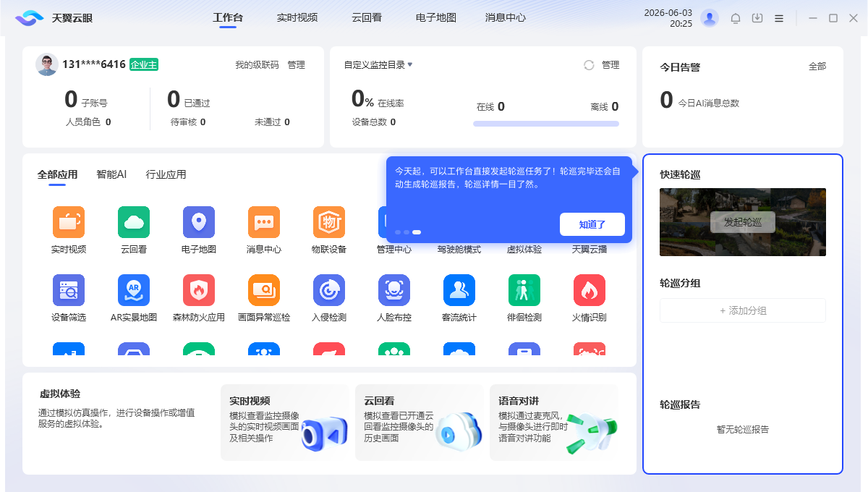Click the 发起轮巡 button
The height and width of the screenshot is (492, 868).
point(743,222)
